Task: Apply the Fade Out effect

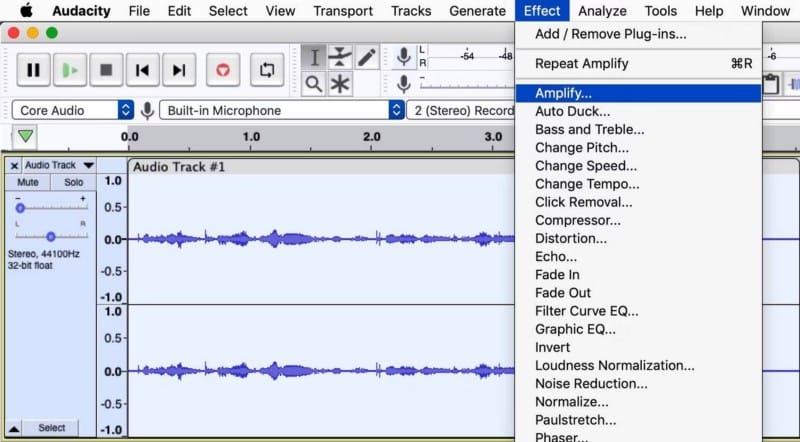Action: 638,293
